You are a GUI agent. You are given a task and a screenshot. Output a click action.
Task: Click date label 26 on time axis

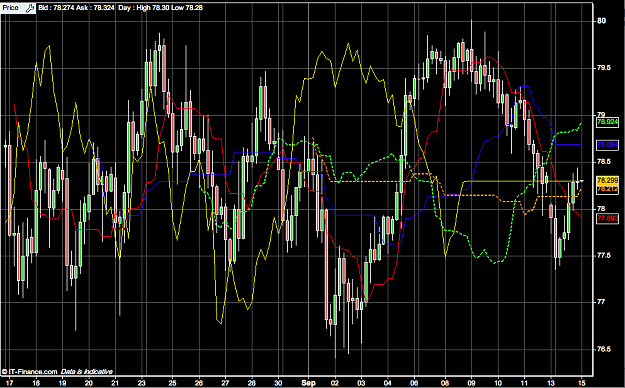tap(199, 383)
